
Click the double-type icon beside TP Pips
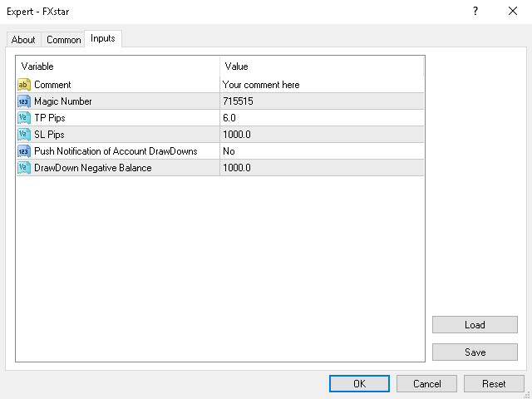click(x=24, y=118)
